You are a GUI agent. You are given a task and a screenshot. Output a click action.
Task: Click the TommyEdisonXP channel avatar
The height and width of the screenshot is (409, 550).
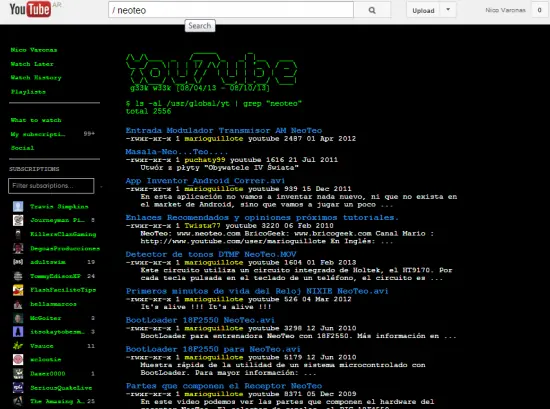tap(18, 276)
